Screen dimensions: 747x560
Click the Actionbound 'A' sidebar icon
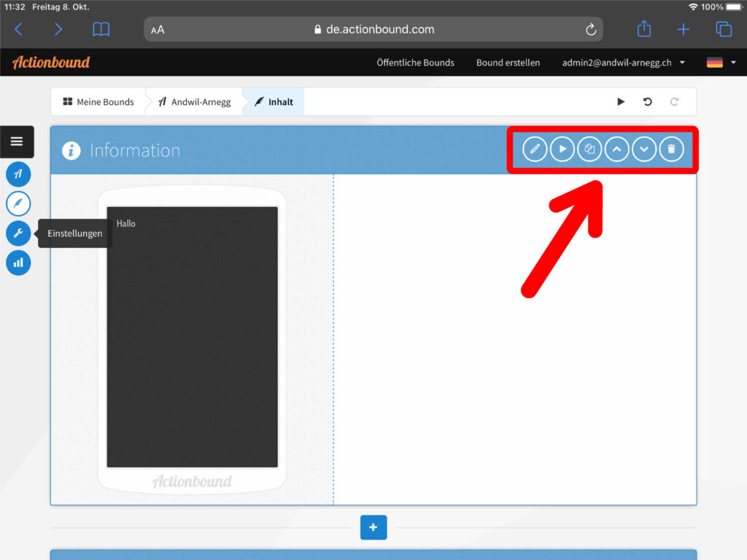tap(18, 174)
